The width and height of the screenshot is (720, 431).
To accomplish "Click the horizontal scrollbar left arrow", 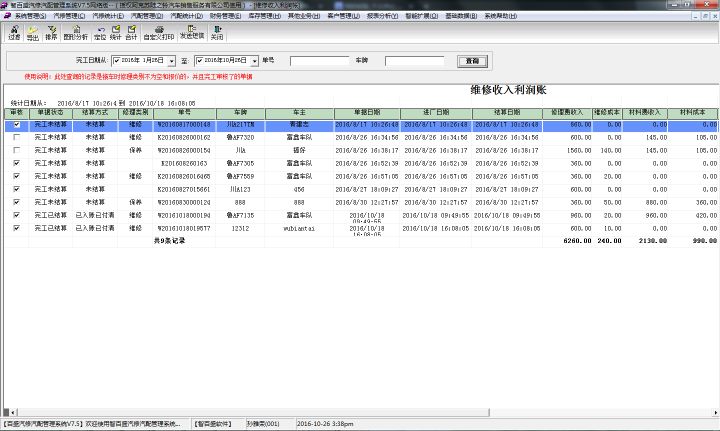I will 13,412.
